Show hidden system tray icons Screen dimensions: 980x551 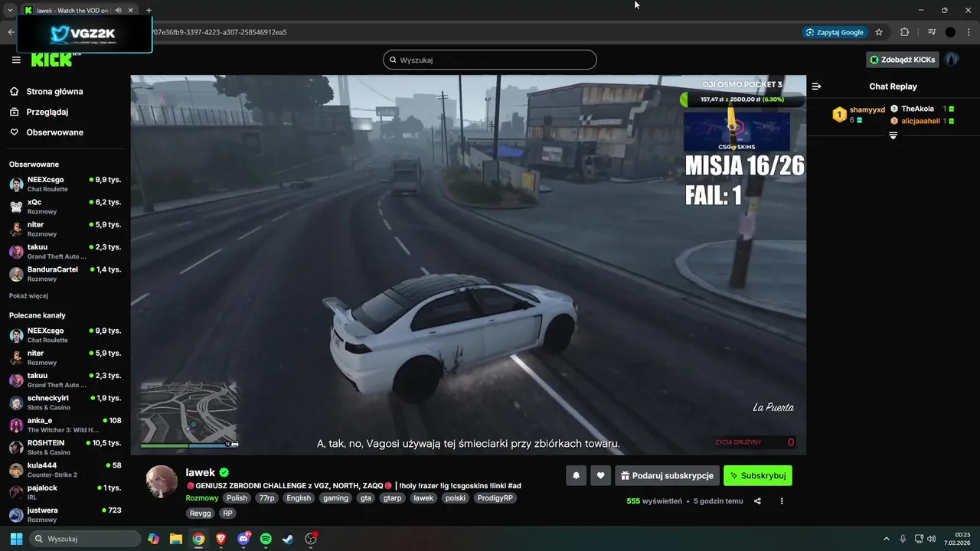point(887,539)
